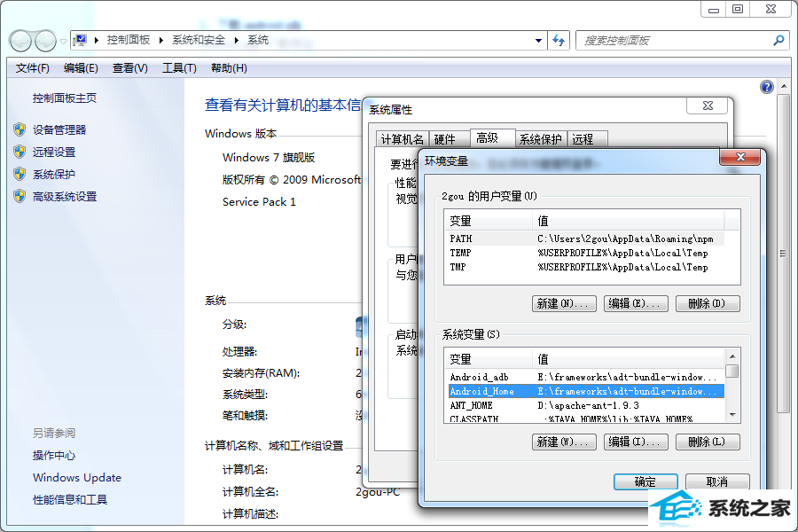Viewport: 798px width, 532px height.
Task: Open Windows Update link
Action: coord(77,478)
